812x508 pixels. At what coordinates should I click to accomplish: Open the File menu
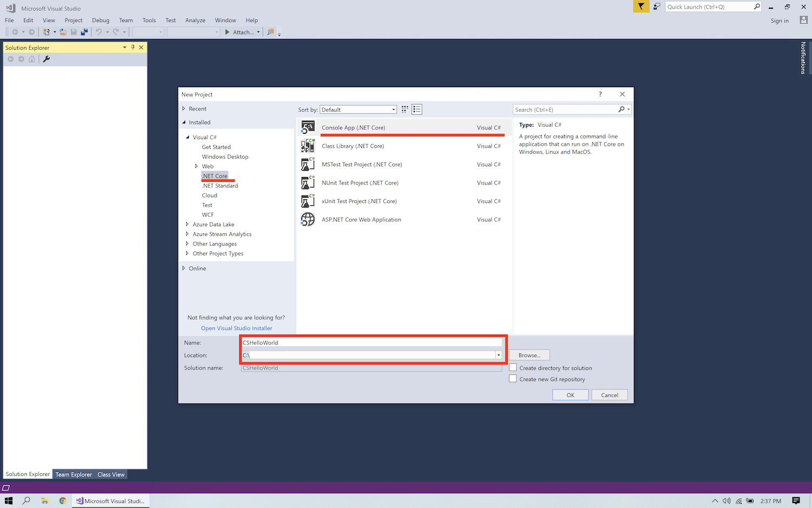pos(9,20)
